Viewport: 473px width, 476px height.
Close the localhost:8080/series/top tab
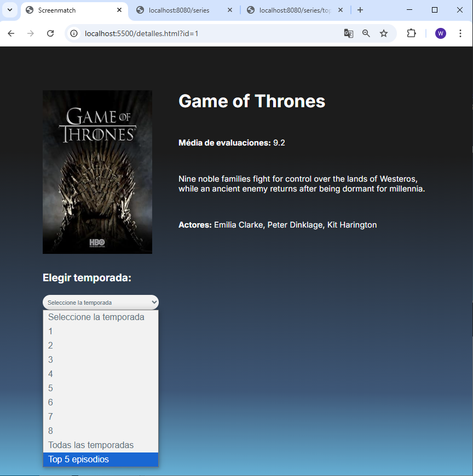click(x=341, y=10)
